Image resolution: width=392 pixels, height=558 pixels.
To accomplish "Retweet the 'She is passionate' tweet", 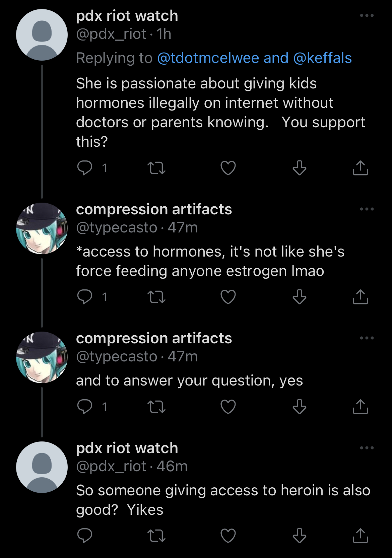I will point(156,168).
